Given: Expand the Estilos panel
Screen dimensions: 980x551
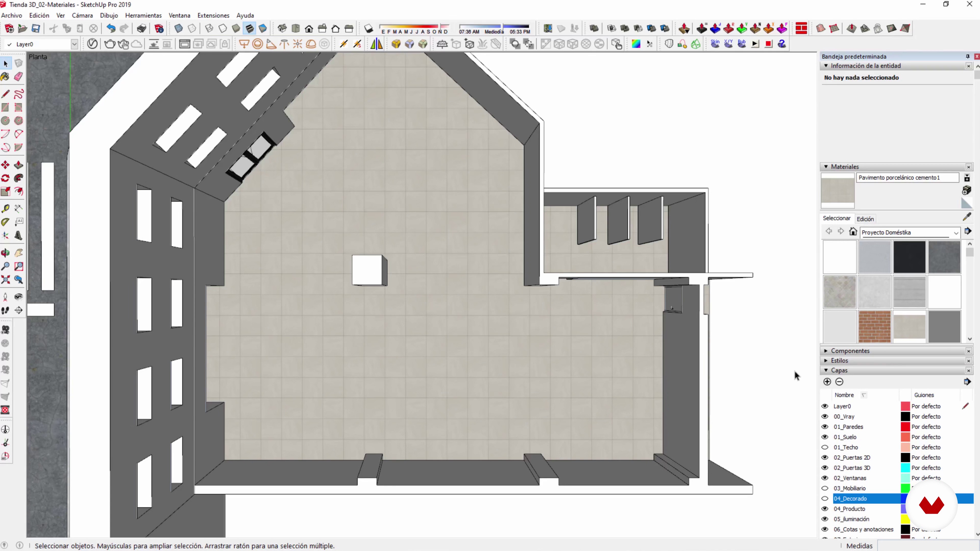Looking at the screenshot, I should [826, 360].
